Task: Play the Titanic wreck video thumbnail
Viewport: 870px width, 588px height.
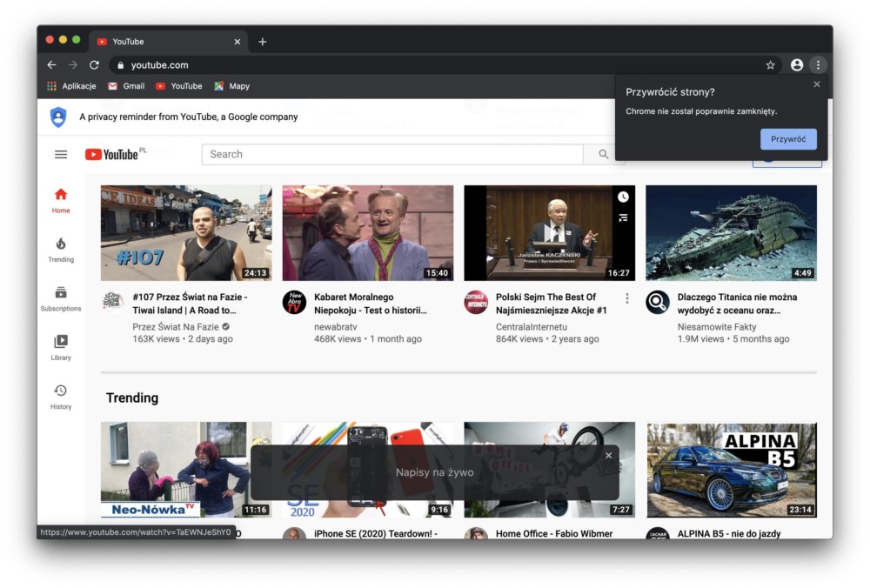Action: (732, 233)
